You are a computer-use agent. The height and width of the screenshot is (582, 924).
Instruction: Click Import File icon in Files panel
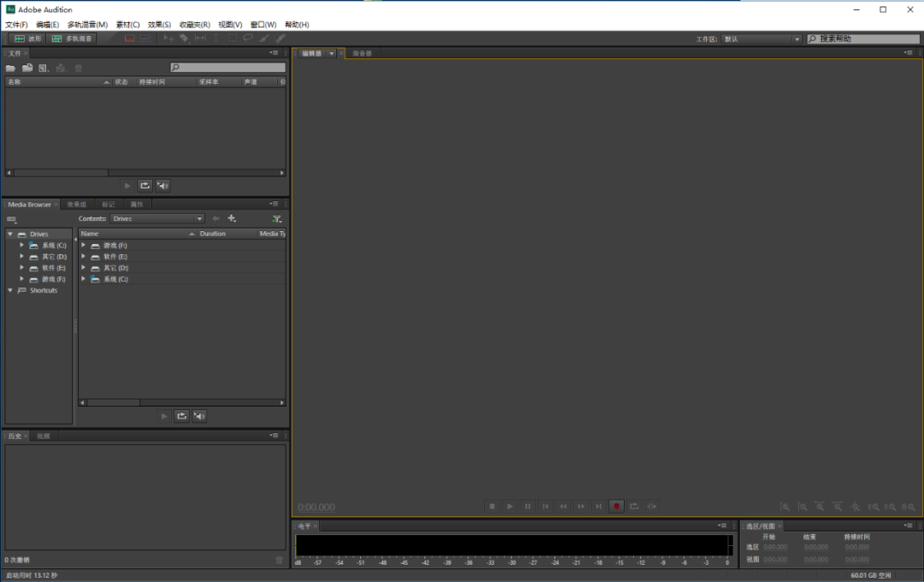click(x=27, y=68)
